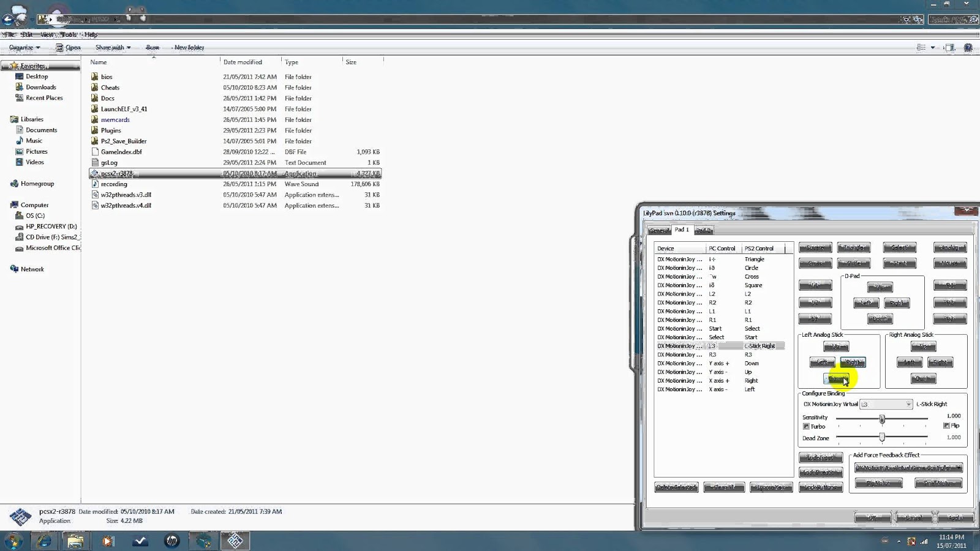This screenshot has width=980, height=551.
Task: Open Force Feedback device dropdown
Action: (x=908, y=468)
